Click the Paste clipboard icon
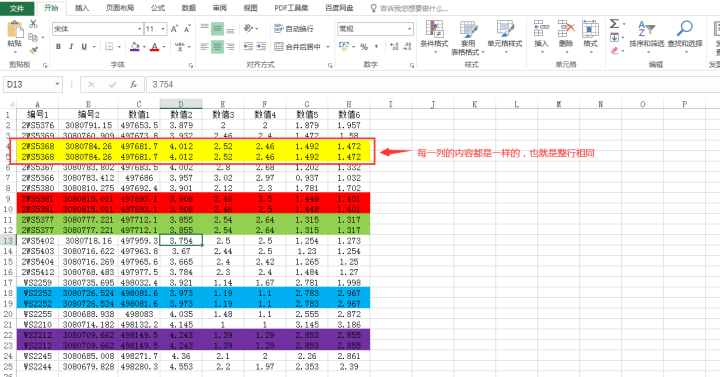Viewport: 720px width, 377px height. 15,30
